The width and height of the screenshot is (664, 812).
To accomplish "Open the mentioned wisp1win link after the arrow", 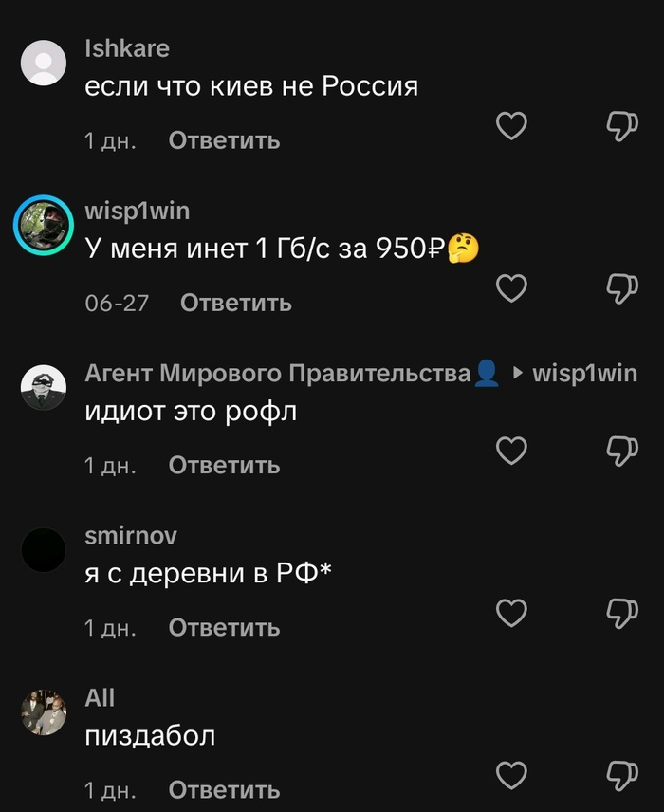I will [584, 374].
